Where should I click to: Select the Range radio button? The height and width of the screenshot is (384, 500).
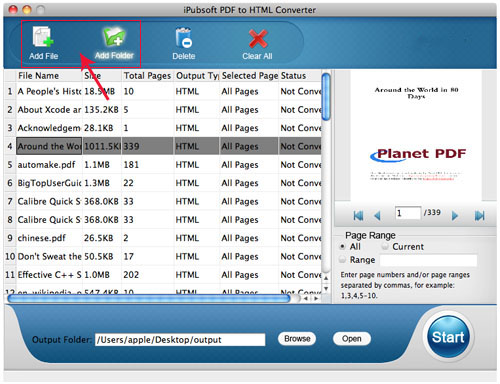coord(342,259)
